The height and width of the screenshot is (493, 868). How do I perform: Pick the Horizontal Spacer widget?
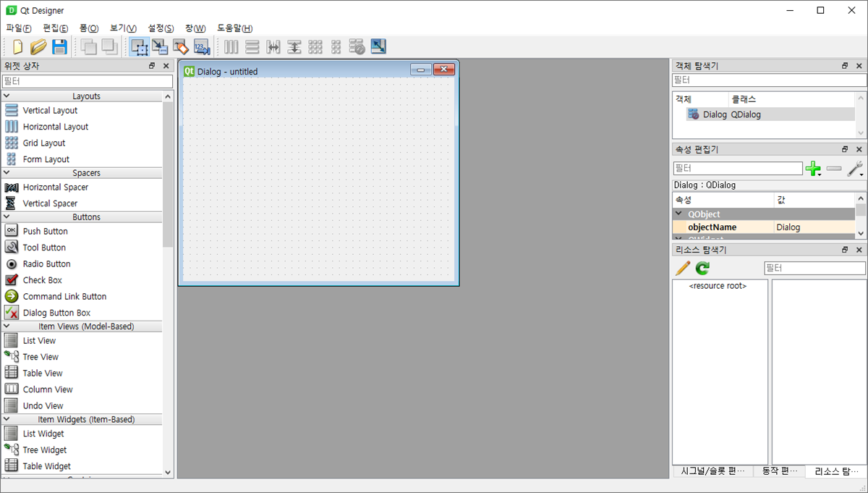click(56, 187)
